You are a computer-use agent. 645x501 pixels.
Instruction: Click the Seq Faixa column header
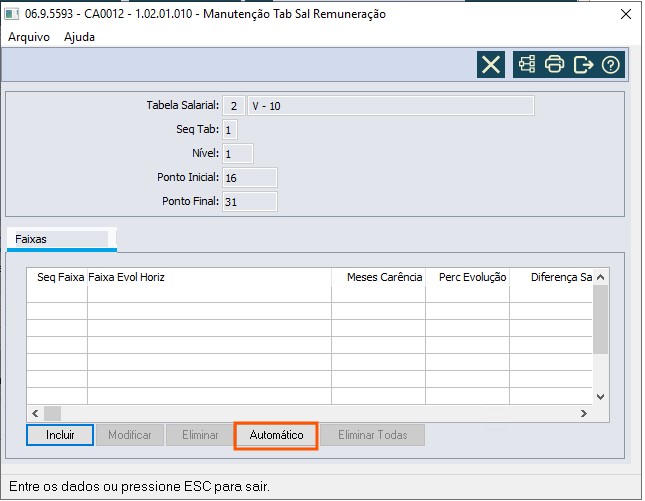(57, 277)
